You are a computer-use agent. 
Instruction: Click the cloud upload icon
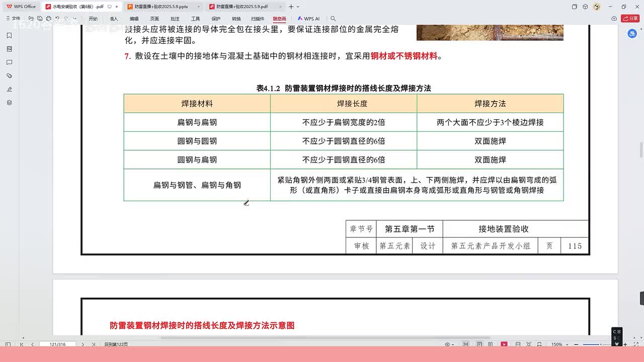(614, 19)
